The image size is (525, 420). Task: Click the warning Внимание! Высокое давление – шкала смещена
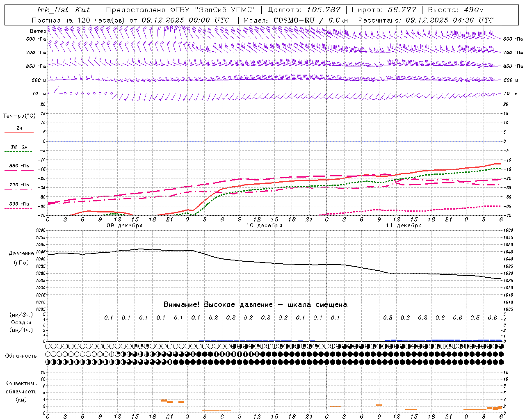[256, 305]
